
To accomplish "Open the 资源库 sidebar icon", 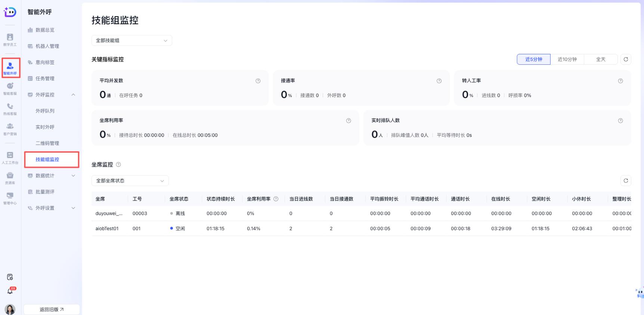I will [x=10, y=178].
